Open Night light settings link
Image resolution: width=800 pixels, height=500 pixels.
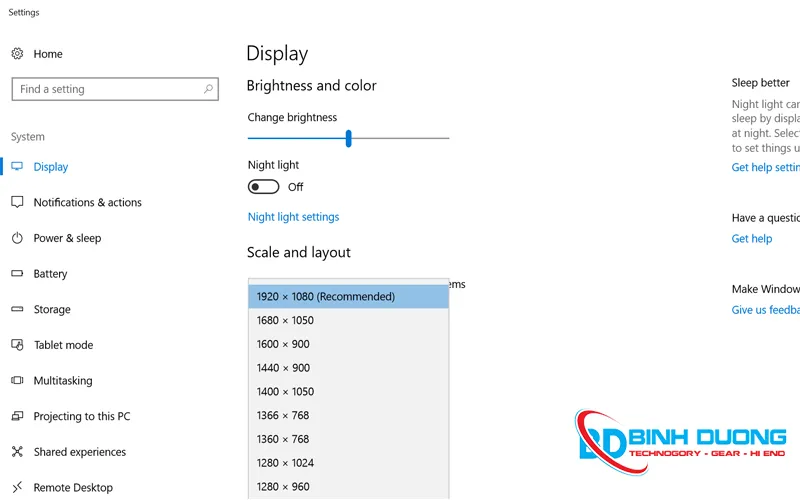point(293,217)
